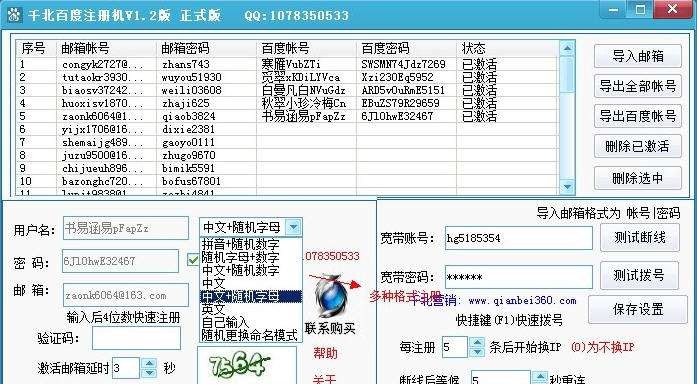Click the 状态 column header
The height and width of the screenshot is (384, 697).
coord(507,48)
